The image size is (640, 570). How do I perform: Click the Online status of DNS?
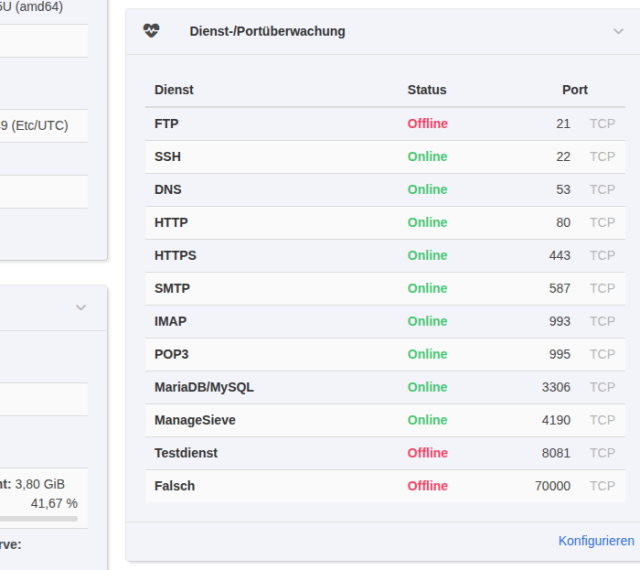(427, 189)
